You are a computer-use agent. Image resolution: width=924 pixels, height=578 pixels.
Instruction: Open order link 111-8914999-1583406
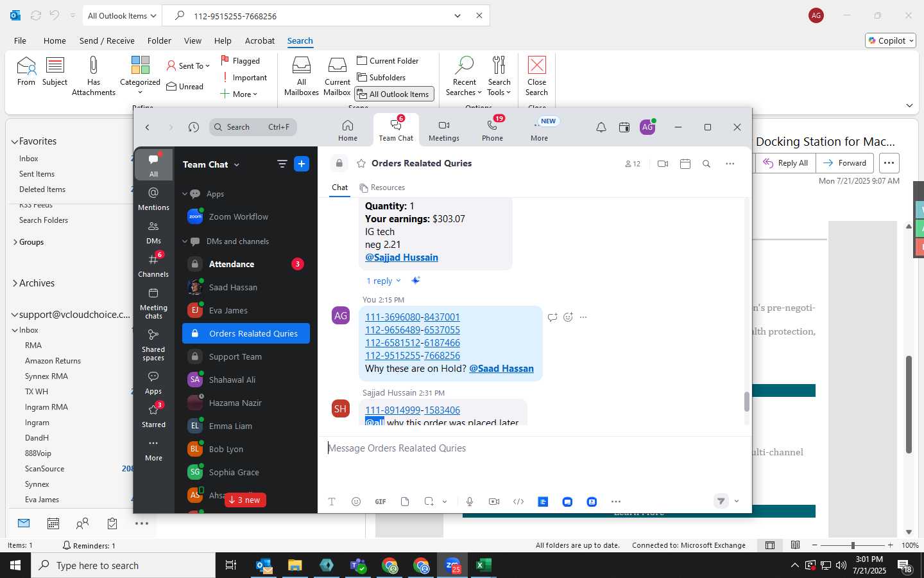pyautogui.click(x=413, y=410)
